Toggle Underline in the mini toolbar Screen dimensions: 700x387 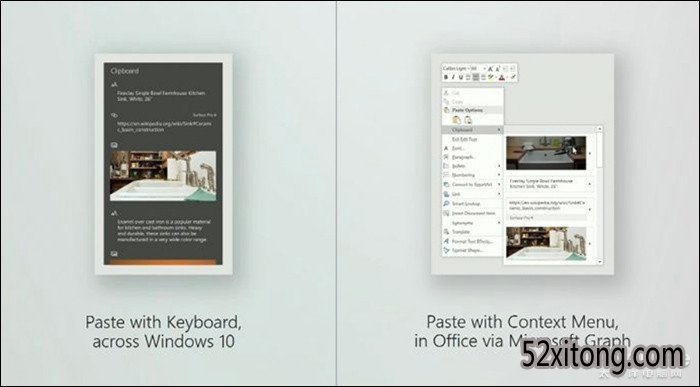(x=461, y=77)
